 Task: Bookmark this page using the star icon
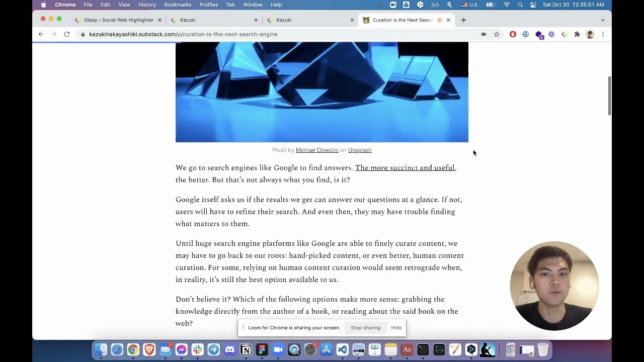tap(497, 34)
